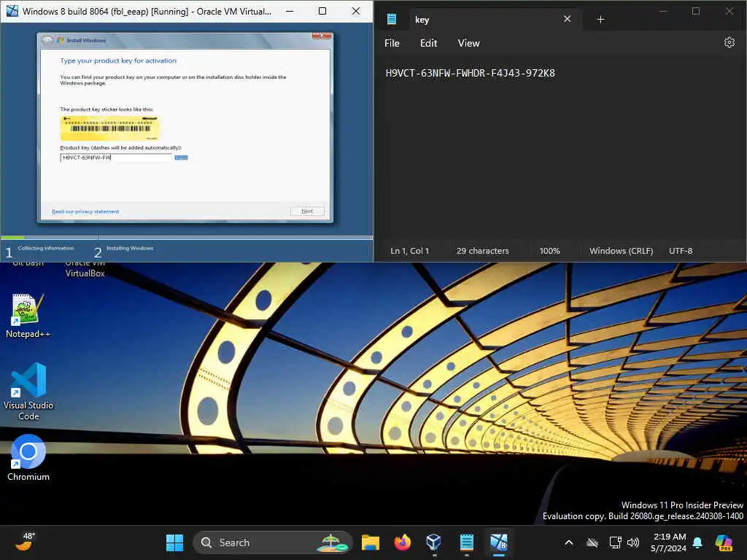Viewport: 747px width, 560px height.
Task: Click the on-screen keyboard icon next to the key field
Action: pyautogui.click(x=181, y=157)
